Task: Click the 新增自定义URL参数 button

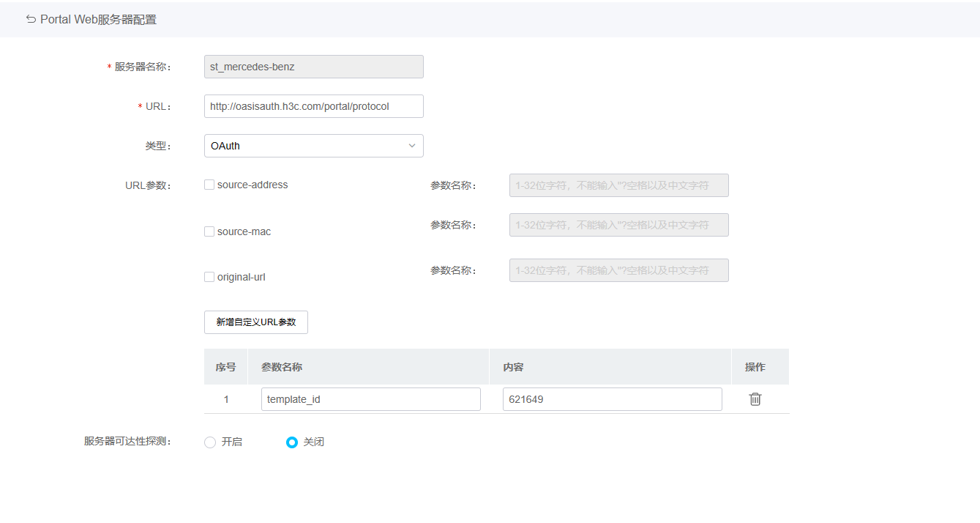Action: click(255, 322)
